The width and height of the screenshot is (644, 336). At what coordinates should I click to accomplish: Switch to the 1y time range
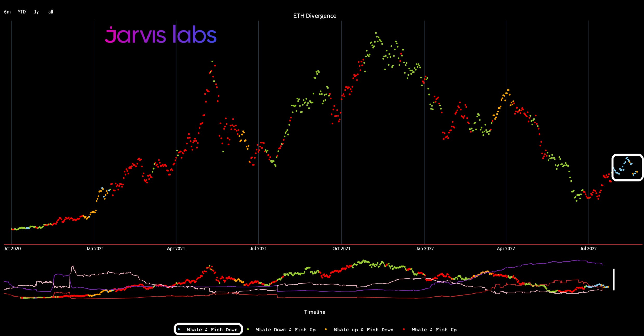point(36,12)
